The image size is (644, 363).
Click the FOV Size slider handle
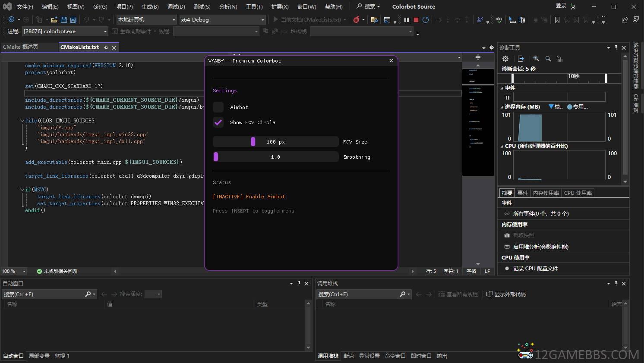coord(253,142)
